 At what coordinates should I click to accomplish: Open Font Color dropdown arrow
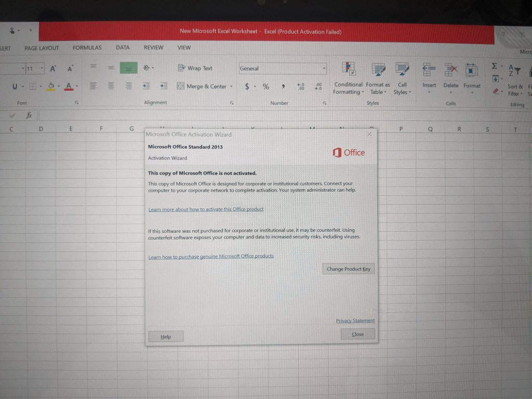pyautogui.click(x=77, y=87)
